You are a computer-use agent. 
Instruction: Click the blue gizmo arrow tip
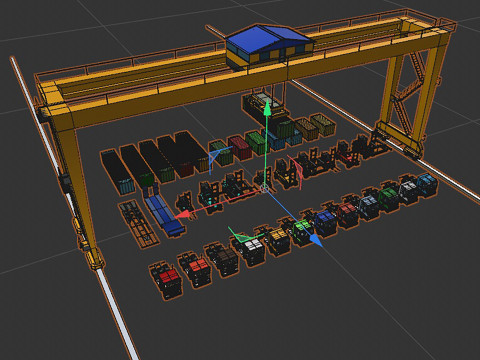(316, 240)
